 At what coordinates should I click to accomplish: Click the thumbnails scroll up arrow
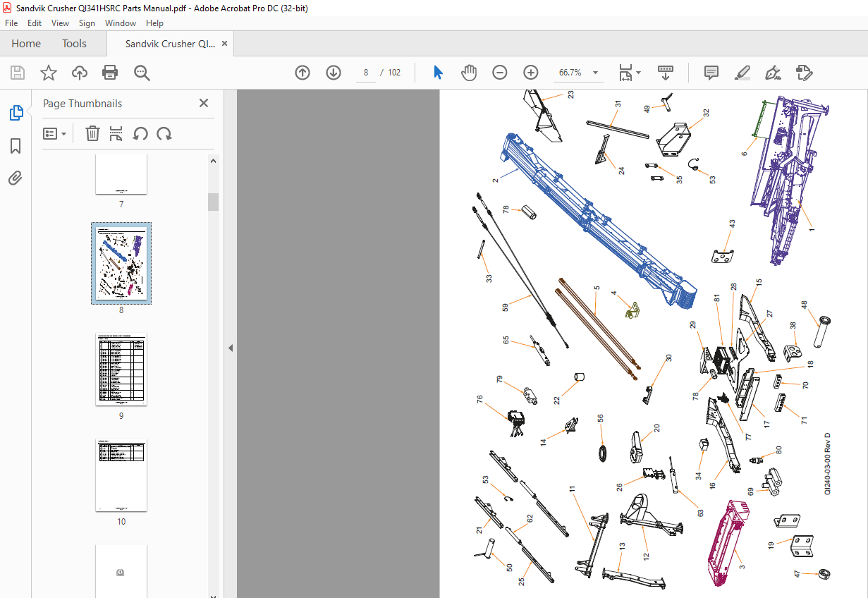pyautogui.click(x=213, y=161)
